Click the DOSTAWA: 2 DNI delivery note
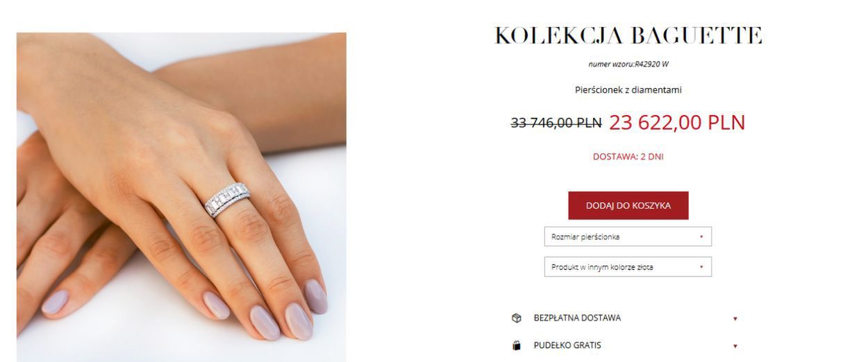Image resolution: width=868 pixels, height=362 pixels. coord(628,157)
